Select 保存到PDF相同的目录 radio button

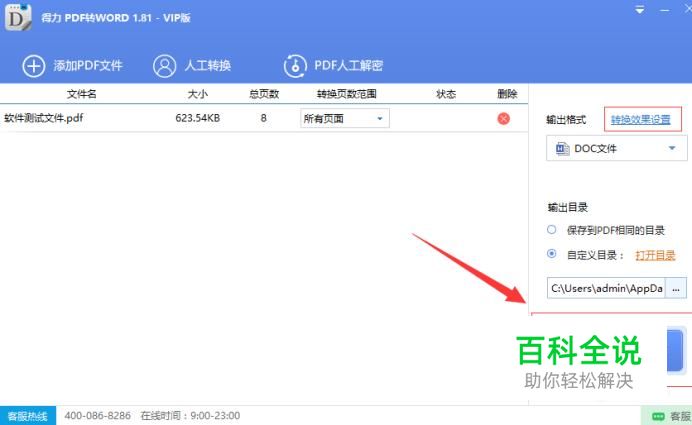point(552,229)
